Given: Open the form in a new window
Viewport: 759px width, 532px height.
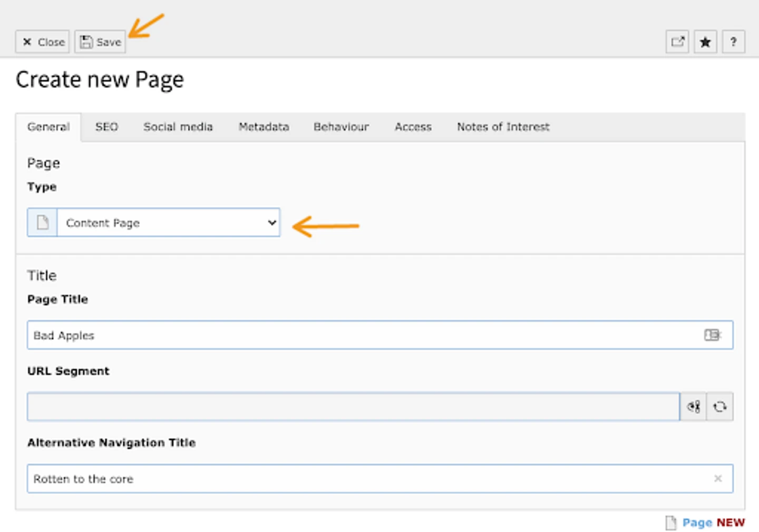Looking at the screenshot, I should coord(677,42).
